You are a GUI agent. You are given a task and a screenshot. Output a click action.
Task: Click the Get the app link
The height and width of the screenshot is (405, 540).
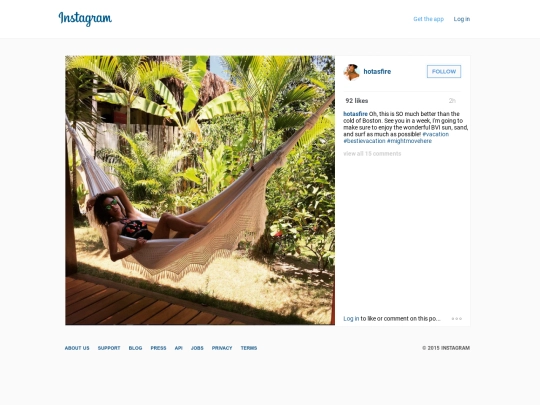pyautogui.click(x=428, y=19)
